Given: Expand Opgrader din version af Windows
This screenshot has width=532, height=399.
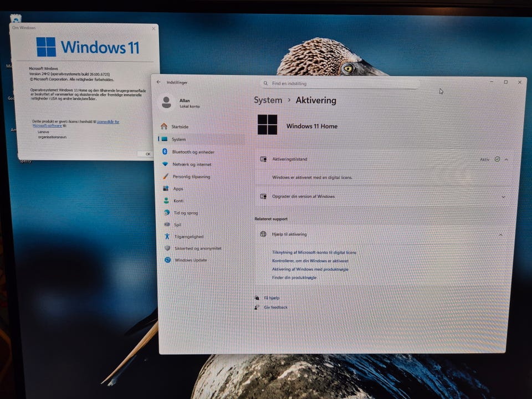Looking at the screenshot, I should [x=504, y=197].
